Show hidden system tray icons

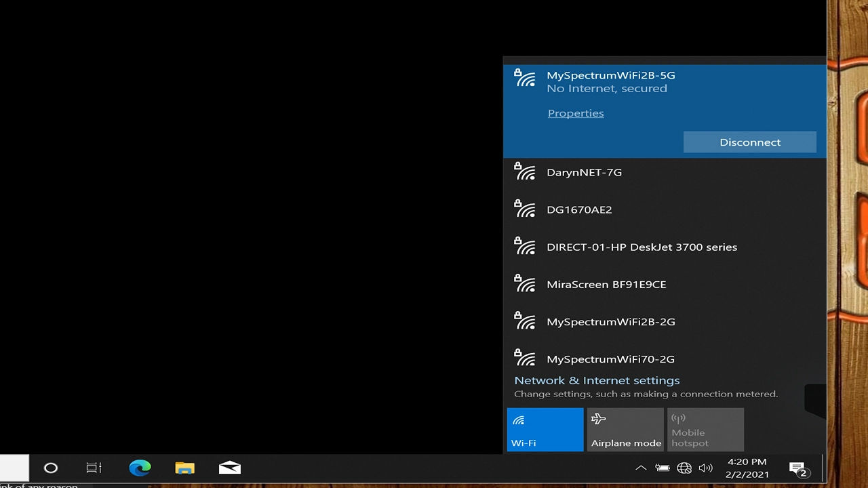(x=640, y=468)
